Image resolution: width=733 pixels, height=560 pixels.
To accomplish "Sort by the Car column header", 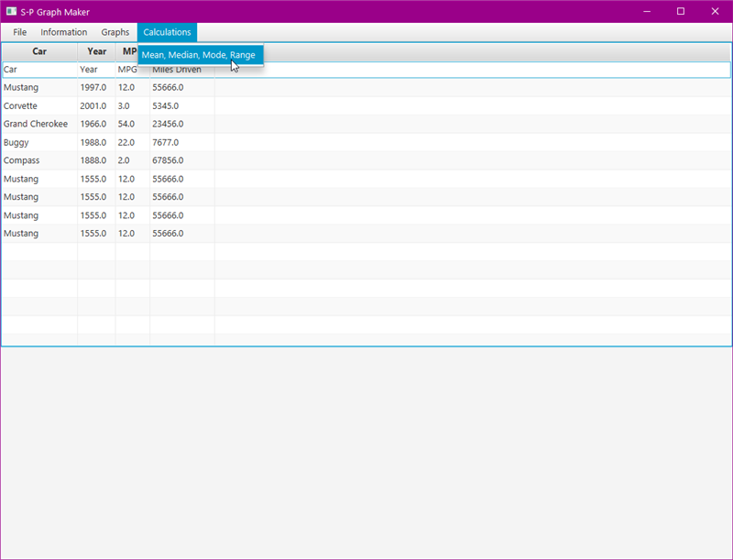I will click(x=39, y=51).
